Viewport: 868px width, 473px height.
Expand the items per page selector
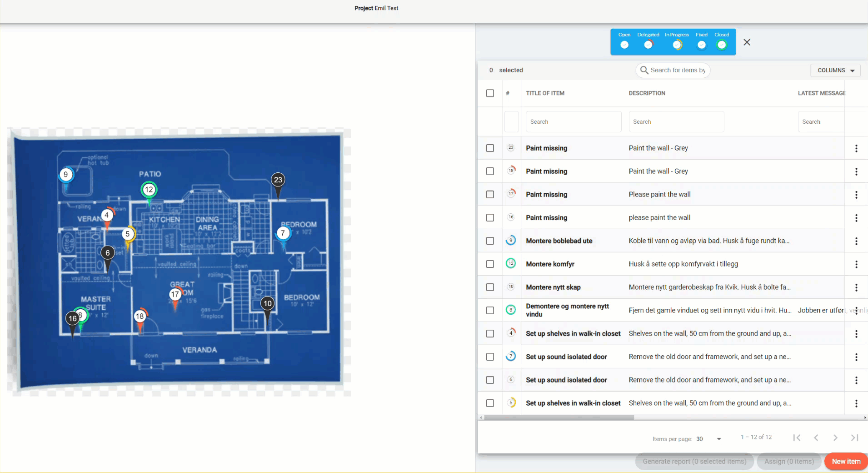[x=709, y=439]
